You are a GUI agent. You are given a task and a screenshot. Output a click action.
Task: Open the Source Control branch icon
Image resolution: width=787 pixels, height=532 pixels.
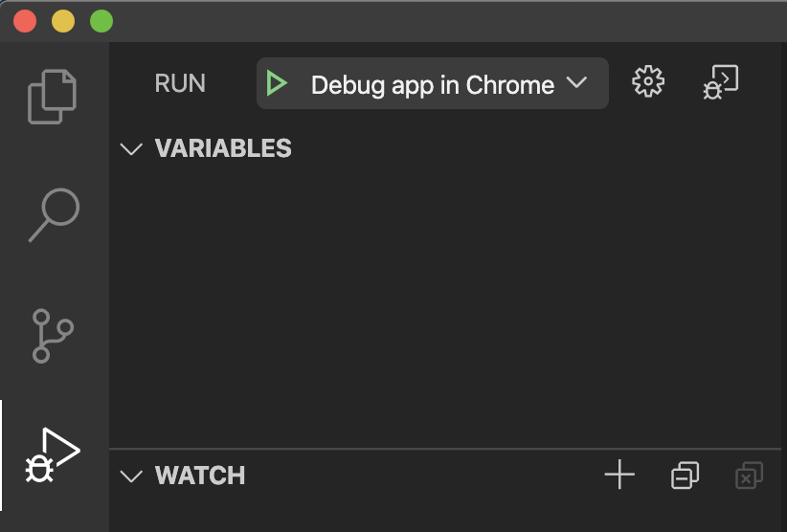[53, 336]
